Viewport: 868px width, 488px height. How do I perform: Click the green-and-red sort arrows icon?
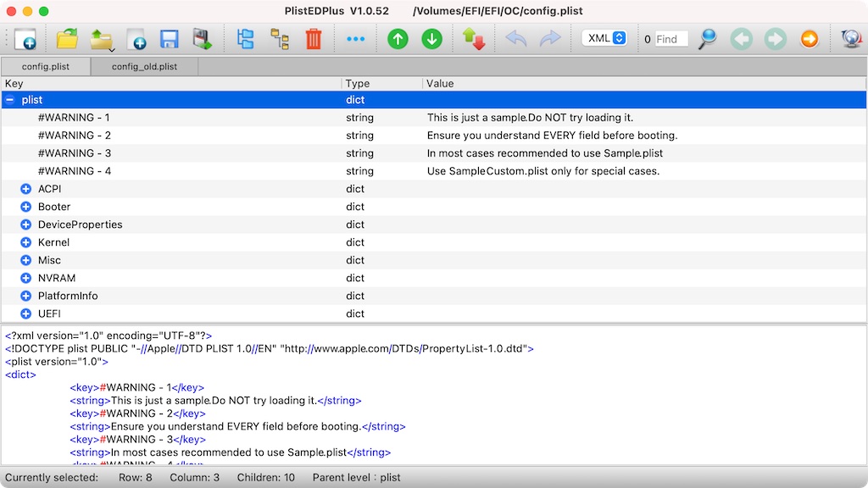click(474, 39)
